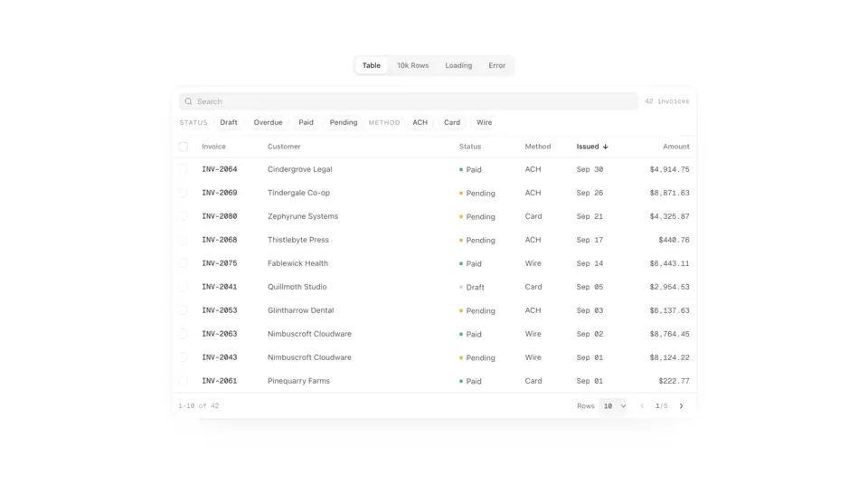Filter by Wire method chip
The height and width of the screenshot is (504, 868).
pos(485,122)
